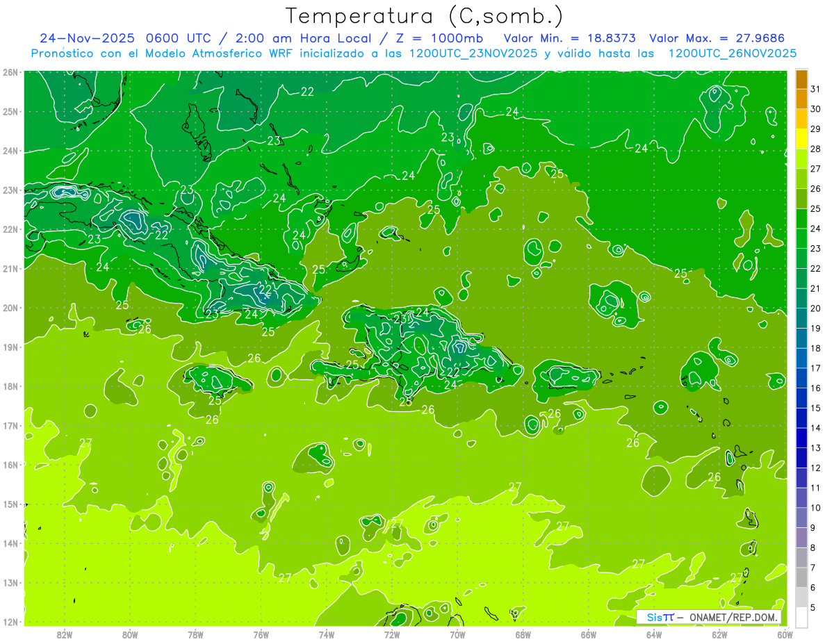Viewport: 834px width, 644px height.
Task: Click the dark blue swatch between colorbar 12 and 13
Action: click(802, 458)
